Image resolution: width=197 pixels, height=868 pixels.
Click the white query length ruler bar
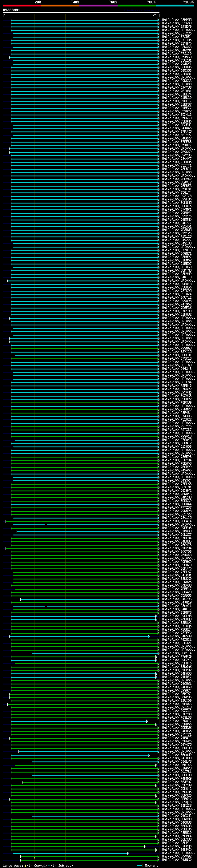pyautogui.click(x=81, y=12)
